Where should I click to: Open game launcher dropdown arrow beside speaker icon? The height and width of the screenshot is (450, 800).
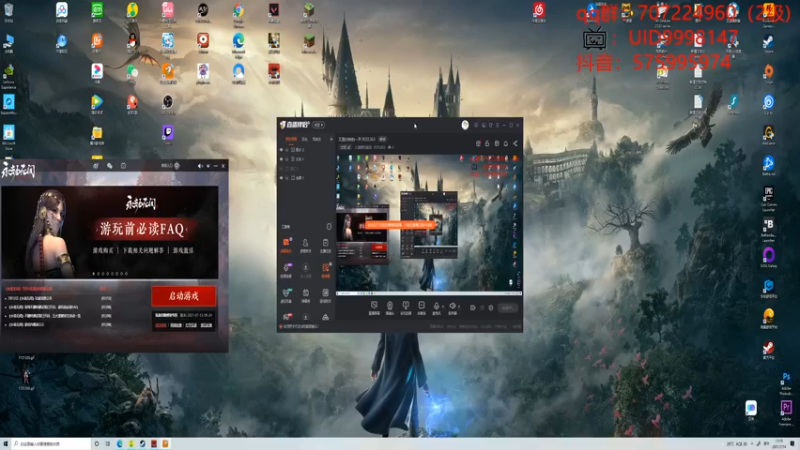pos(208,166)
